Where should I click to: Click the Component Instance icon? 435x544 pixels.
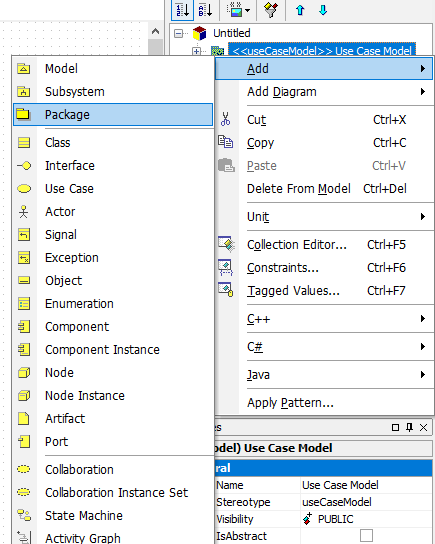24,350
